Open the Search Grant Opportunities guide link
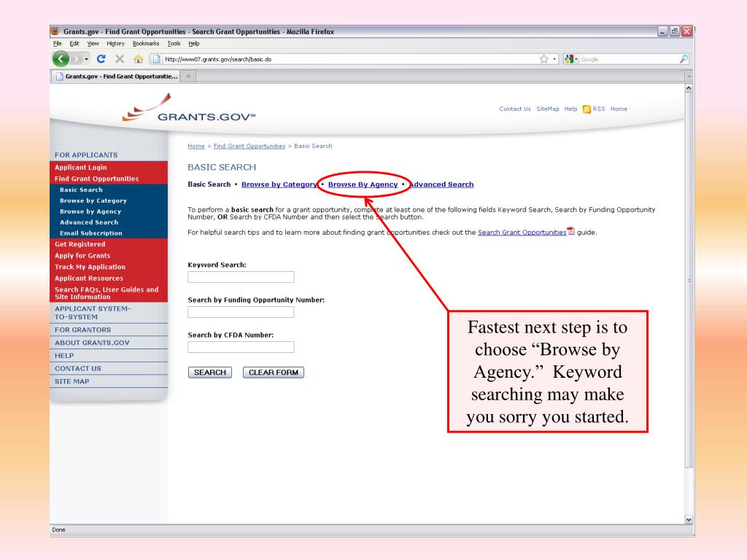 [522, 233]
